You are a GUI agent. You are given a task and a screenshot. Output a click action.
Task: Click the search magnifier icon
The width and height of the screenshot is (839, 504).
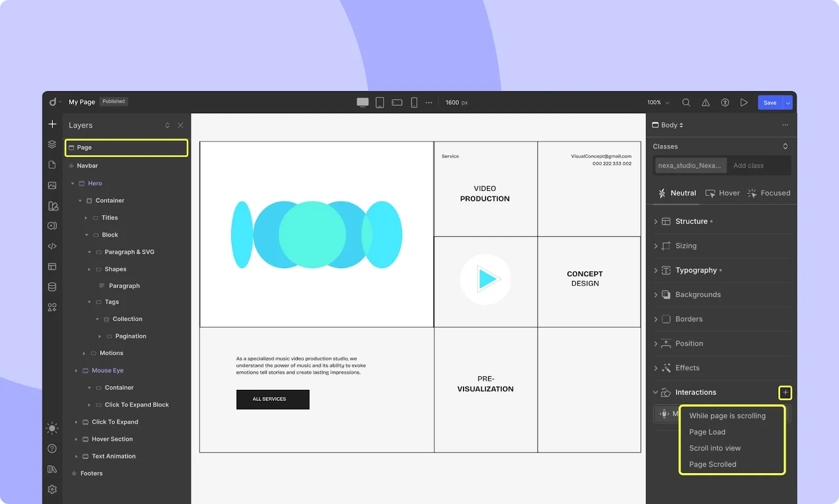click(x=686, y=103)
